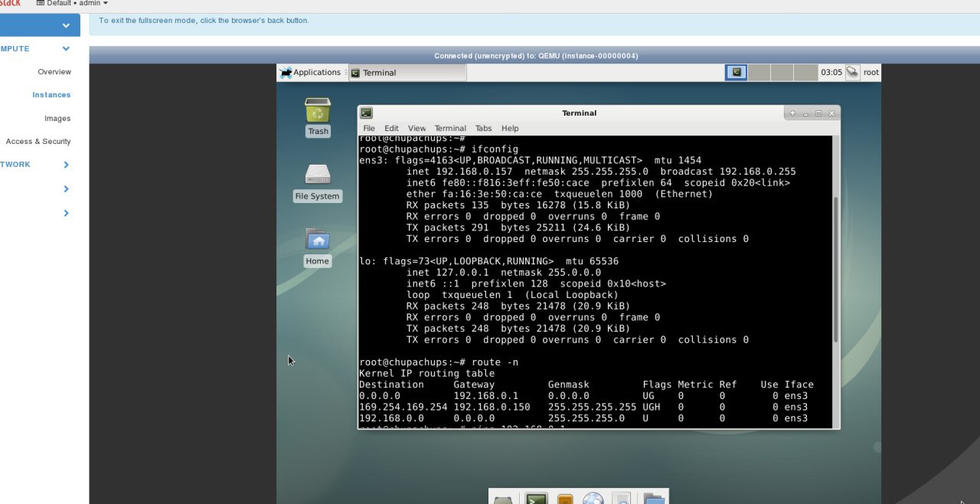Image resolution: width=980 pixels, height=504 pixels.
Task: Switch to the fourth workspace in pager
Action: pyautogui.click(x=805, y=73)
